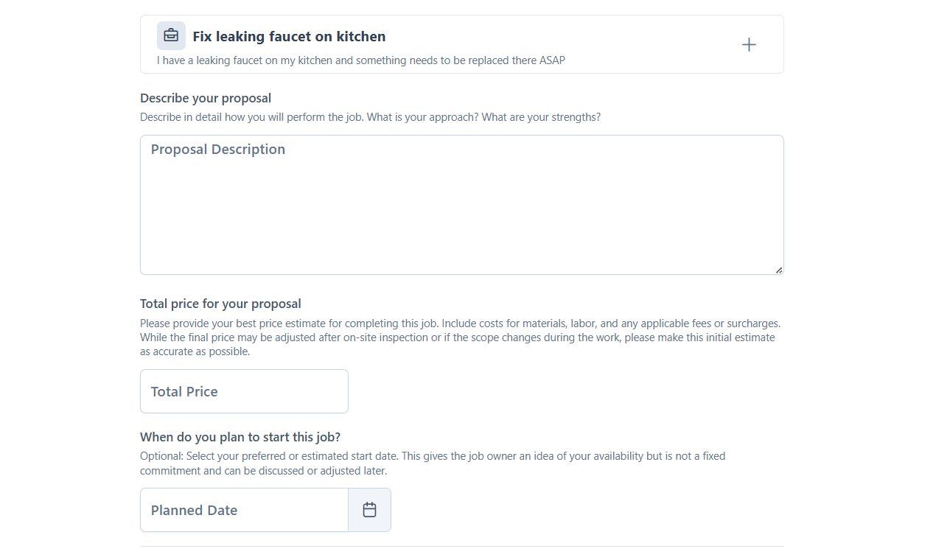Click into the Total Price field
Image resolution: width=936 pixels, height=560 pixels.
[x=244, y=391]
